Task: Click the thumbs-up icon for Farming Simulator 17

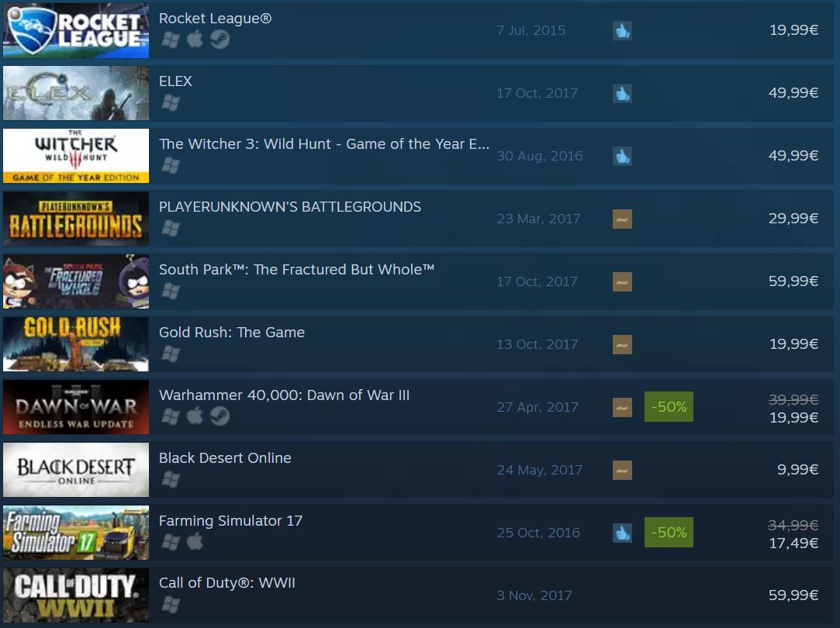Action: click(622, 533)
